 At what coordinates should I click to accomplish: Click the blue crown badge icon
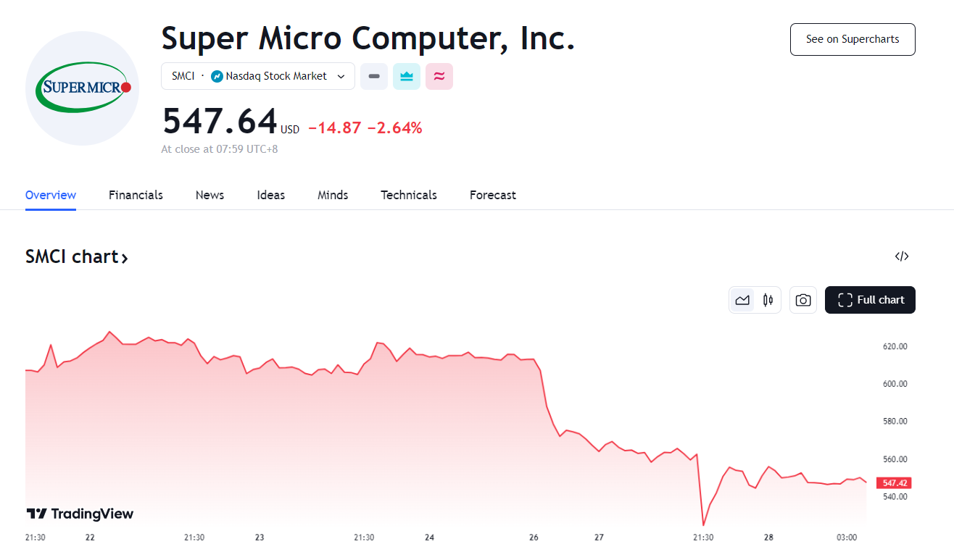click(x=407, y=76)
